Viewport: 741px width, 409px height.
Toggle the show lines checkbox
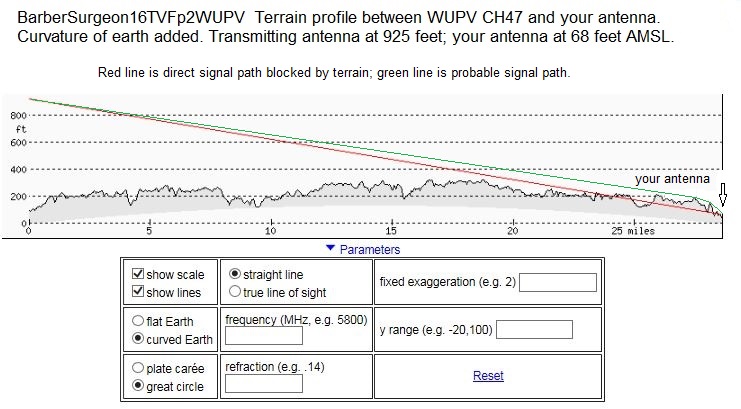[x=139, y=293]
